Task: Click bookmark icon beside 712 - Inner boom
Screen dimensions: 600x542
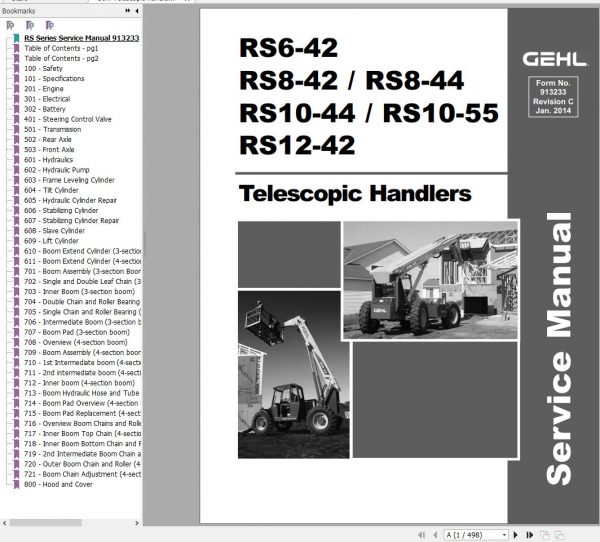Action: (16, 383)
